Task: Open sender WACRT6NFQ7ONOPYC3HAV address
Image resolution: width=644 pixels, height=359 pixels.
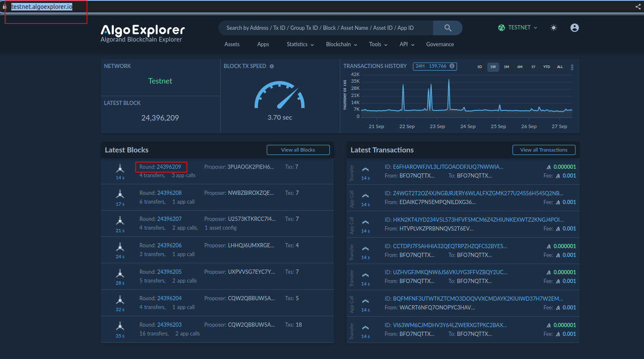Action: [437, 308]
